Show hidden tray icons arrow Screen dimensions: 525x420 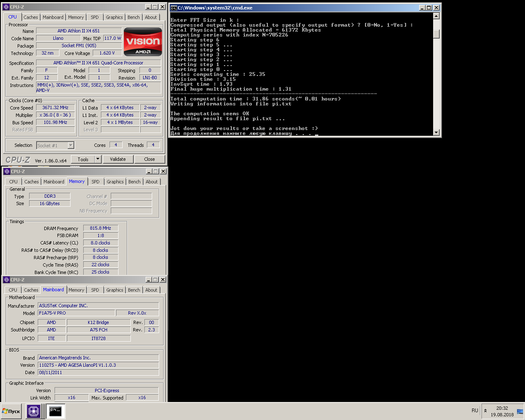[485, 411]
